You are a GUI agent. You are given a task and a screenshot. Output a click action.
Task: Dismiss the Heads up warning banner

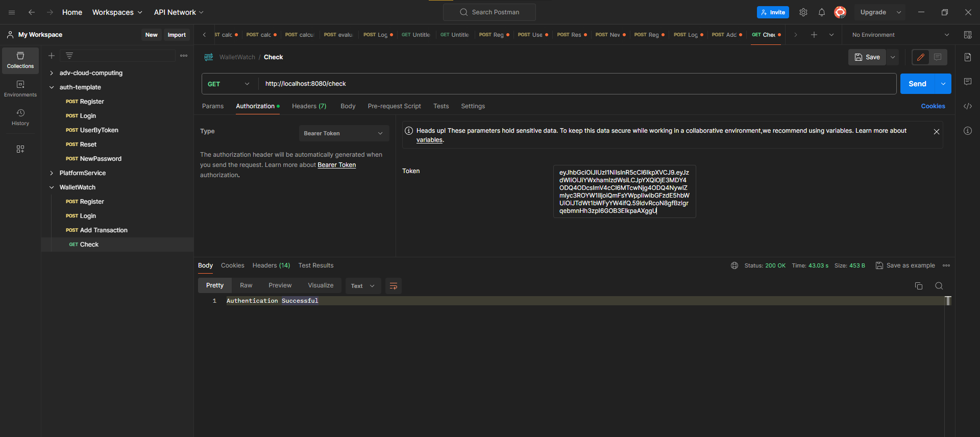click(x=937, y=132)
